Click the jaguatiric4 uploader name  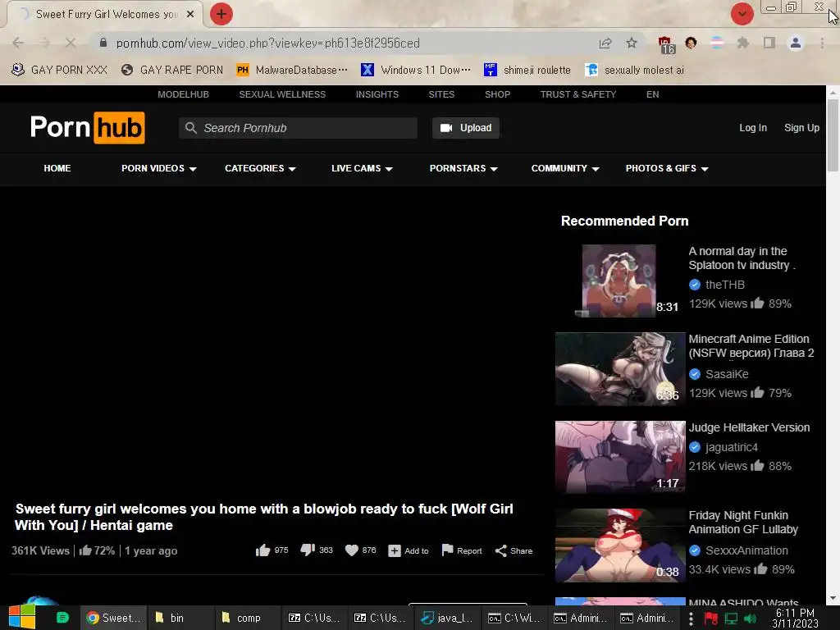click(x=731, y=447)
